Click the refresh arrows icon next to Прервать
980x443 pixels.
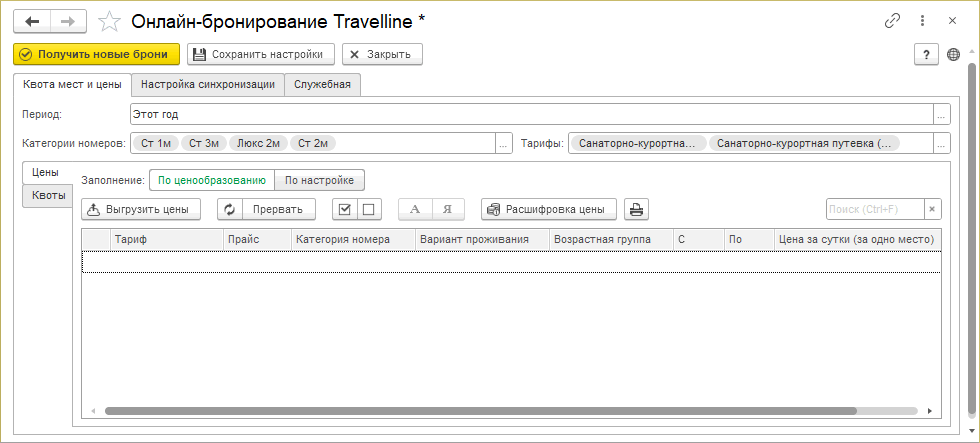coord(230,209)
